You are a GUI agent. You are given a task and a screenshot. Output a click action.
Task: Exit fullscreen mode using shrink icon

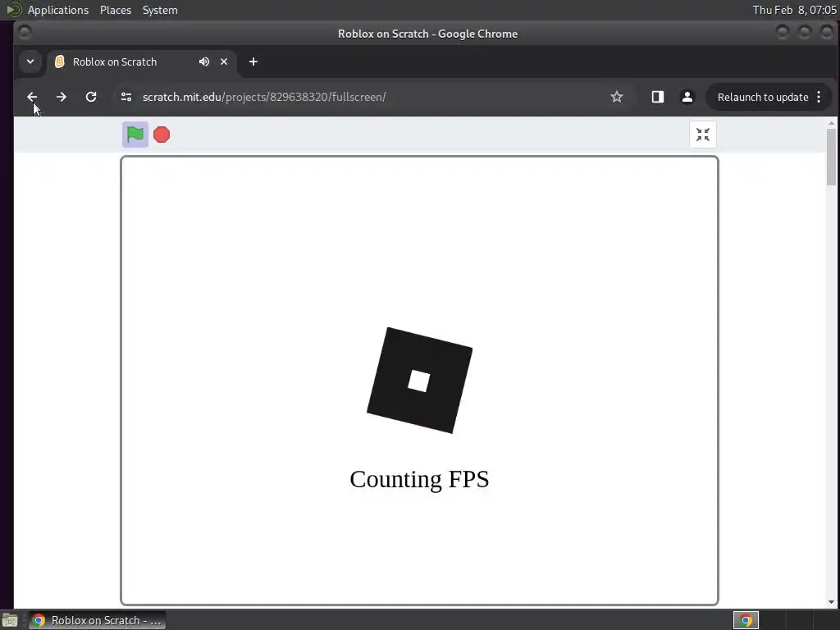pyautogui.click(x=703, y=135)
